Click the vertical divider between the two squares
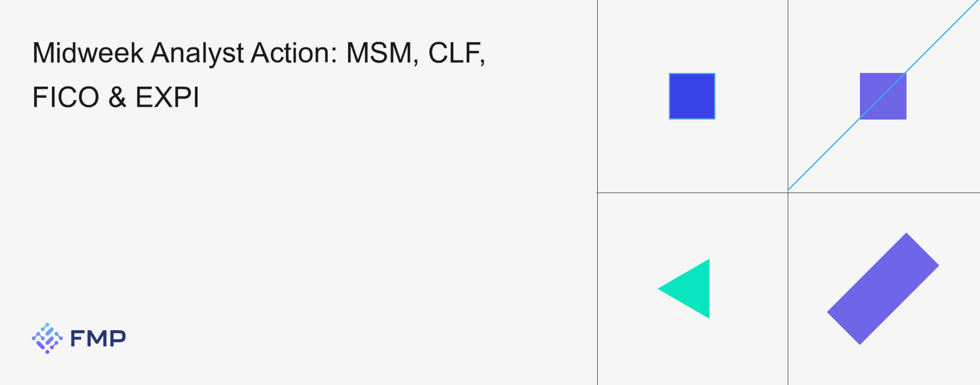 (788, 95)
